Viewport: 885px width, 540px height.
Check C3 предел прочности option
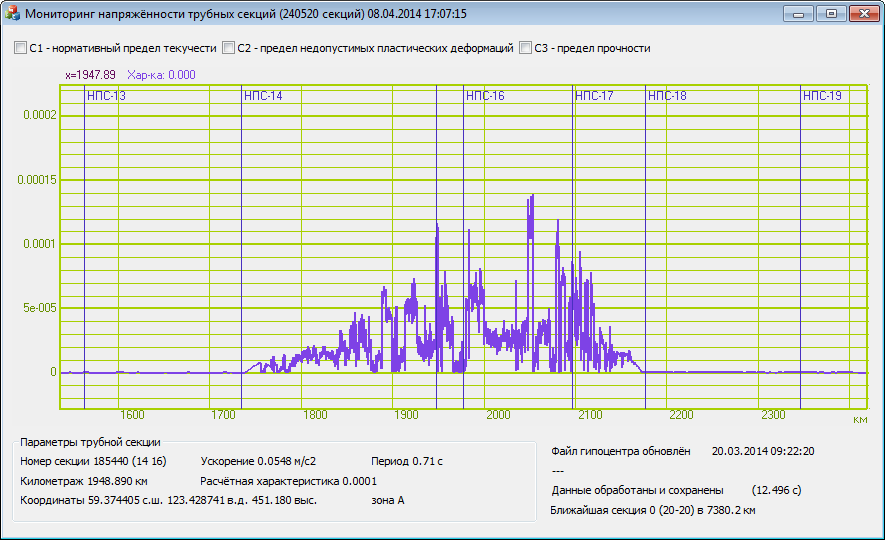(525, 48)
